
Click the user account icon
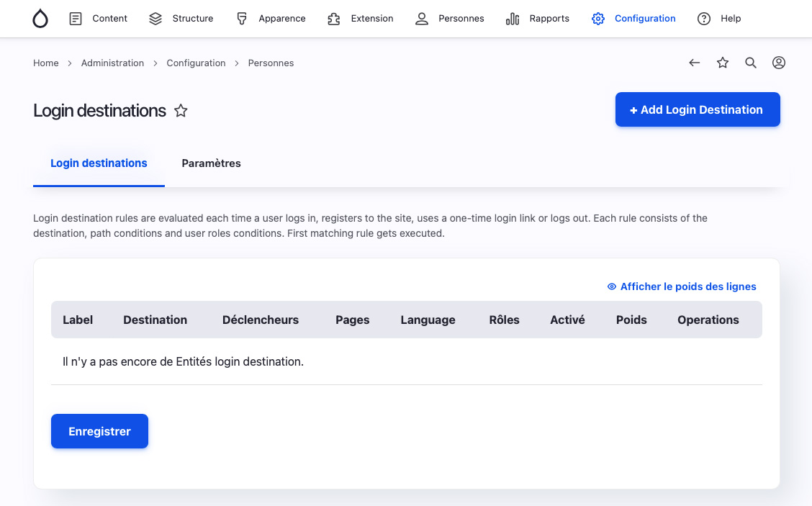[778, 63]
